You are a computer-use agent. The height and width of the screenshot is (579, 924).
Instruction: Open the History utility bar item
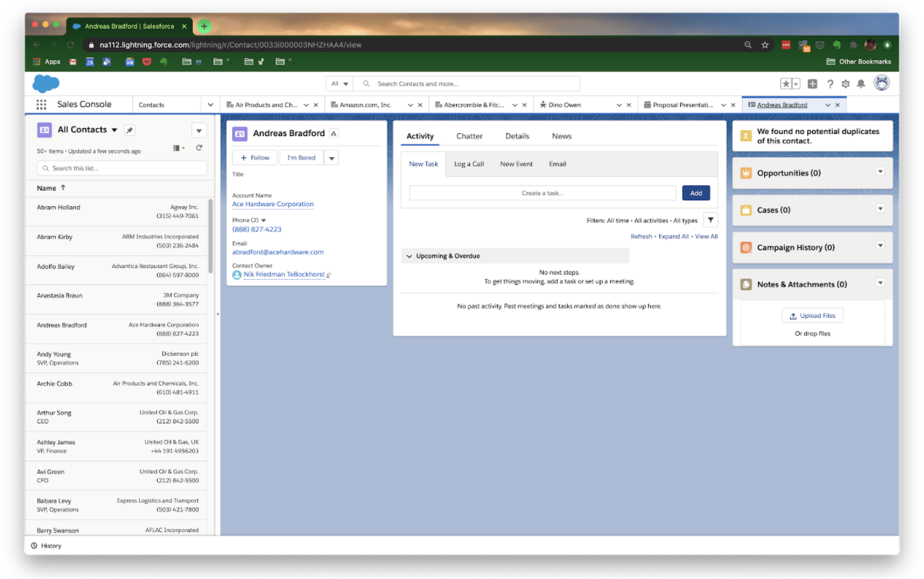point(47,546)
